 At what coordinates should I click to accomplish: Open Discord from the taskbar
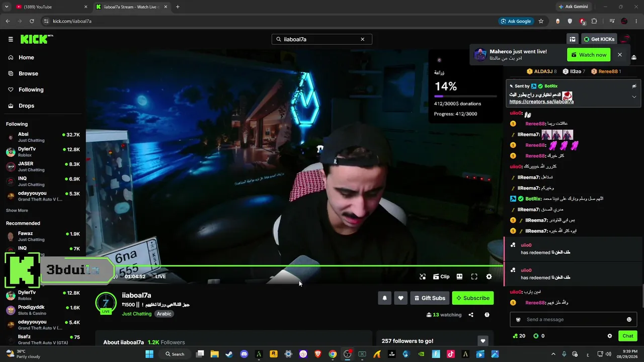coord(244,354)
